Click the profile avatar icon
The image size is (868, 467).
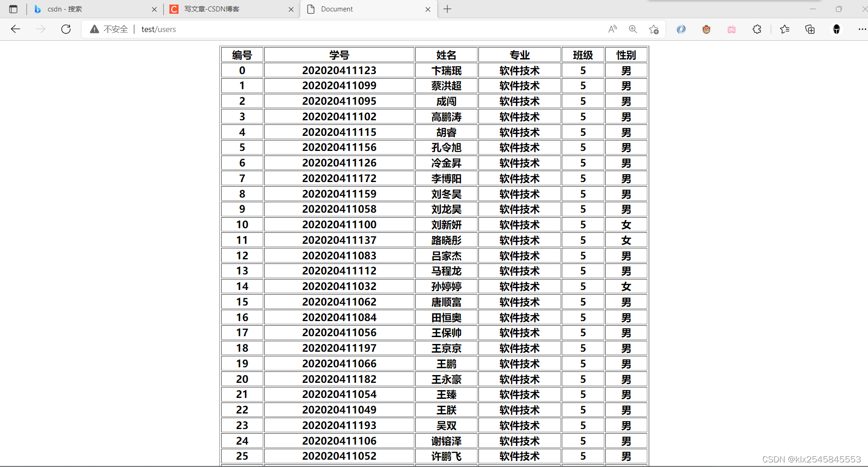[836, 29]
